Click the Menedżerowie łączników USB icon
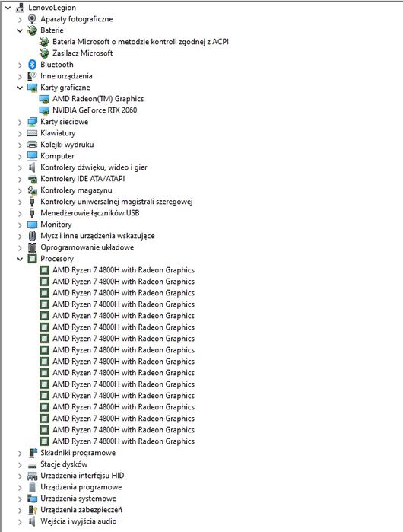The image size is (403, 532). [32, 213]
